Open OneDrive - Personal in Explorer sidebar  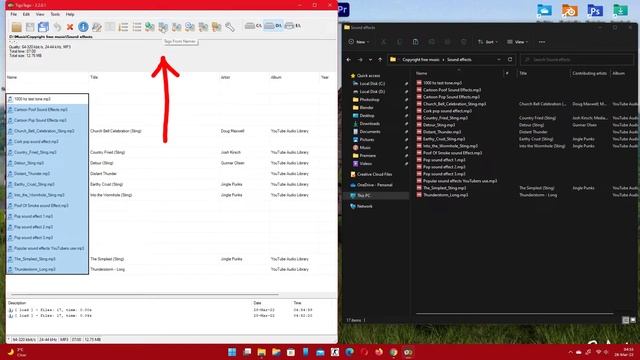click(x=374, y=185)
